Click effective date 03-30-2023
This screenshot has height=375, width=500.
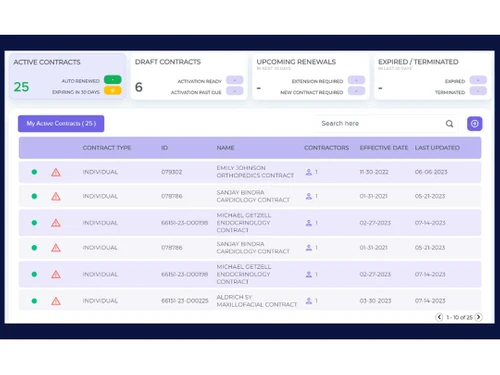click(x=375, y=301)
